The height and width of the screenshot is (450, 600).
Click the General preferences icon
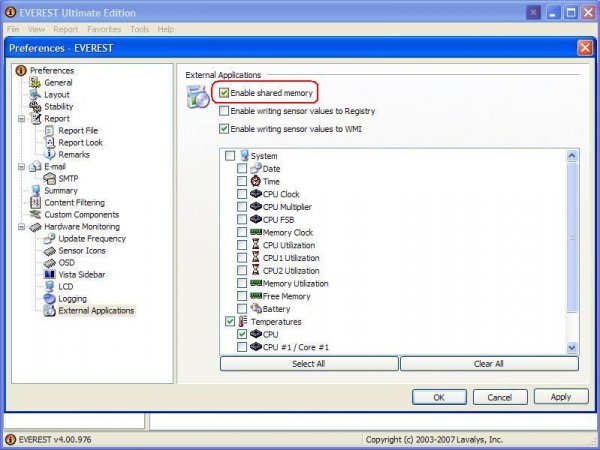pyautogui.click(x=35, y=82)
